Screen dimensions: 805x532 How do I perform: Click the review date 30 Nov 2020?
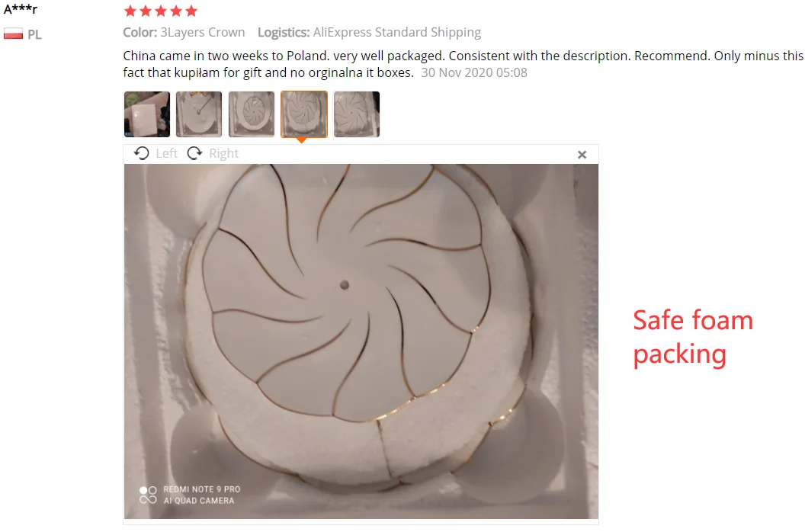(x=474, y=72)
